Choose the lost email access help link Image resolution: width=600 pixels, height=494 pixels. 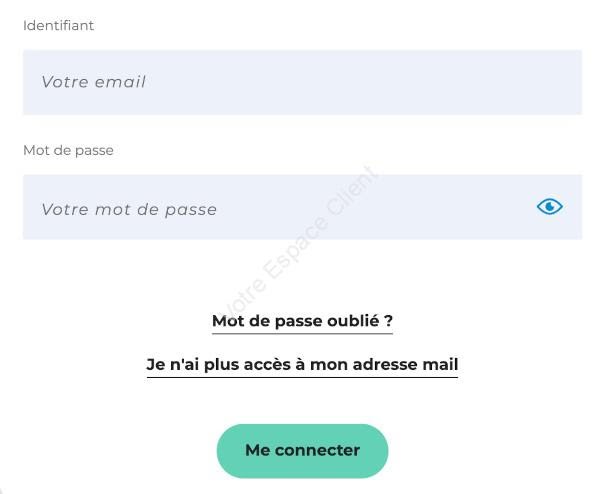[x=302, y=364]
